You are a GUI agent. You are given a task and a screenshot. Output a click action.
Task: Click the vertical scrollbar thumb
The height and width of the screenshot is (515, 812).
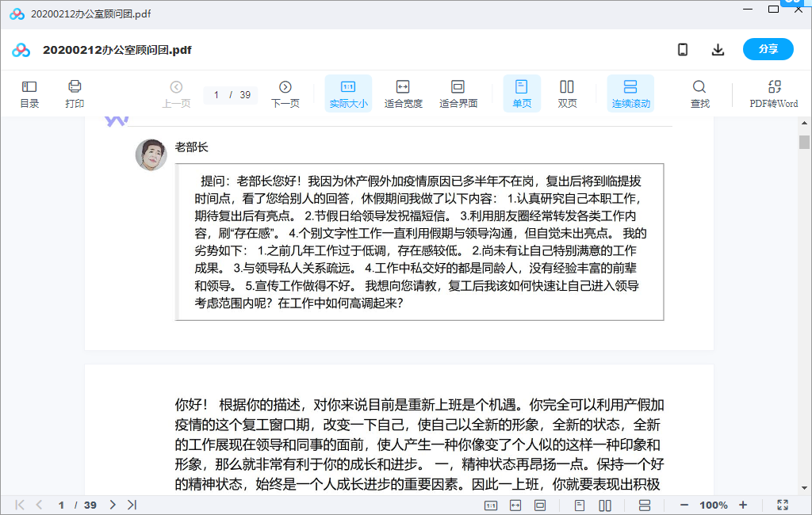click(x=804, y=143)
